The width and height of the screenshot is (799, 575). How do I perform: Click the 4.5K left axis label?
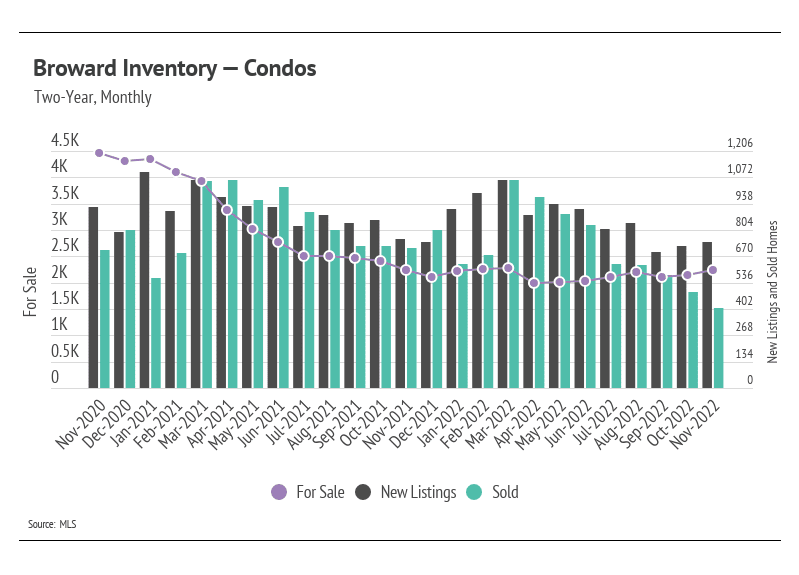click(x=65, y=140)
